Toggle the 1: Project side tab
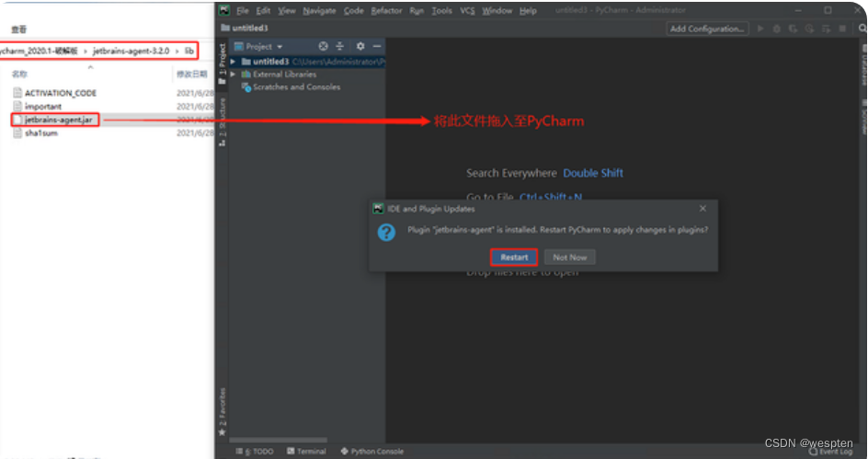The height and width of the screenshot is (459, 868). tap(222, 63)
